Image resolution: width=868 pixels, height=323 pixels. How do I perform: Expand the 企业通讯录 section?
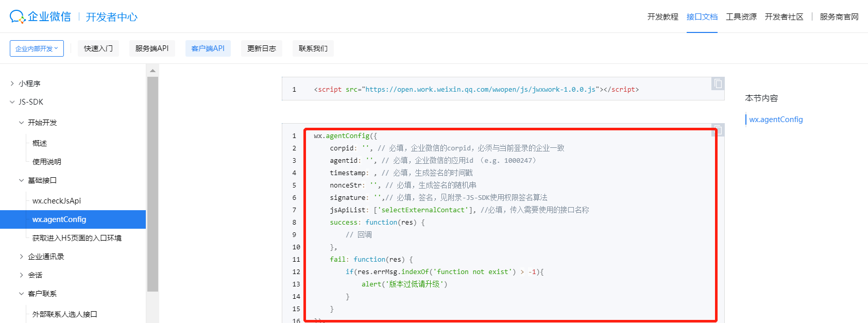click(22, 257)
